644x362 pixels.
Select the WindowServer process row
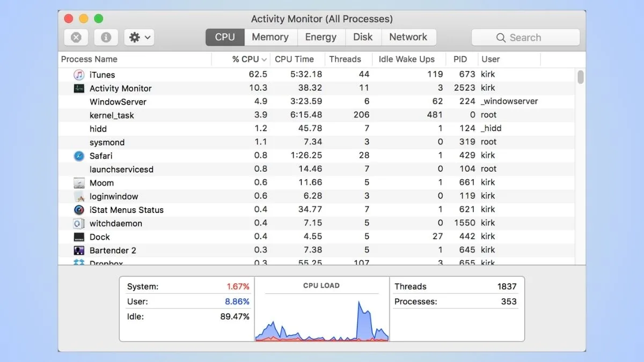coord(318,101)
